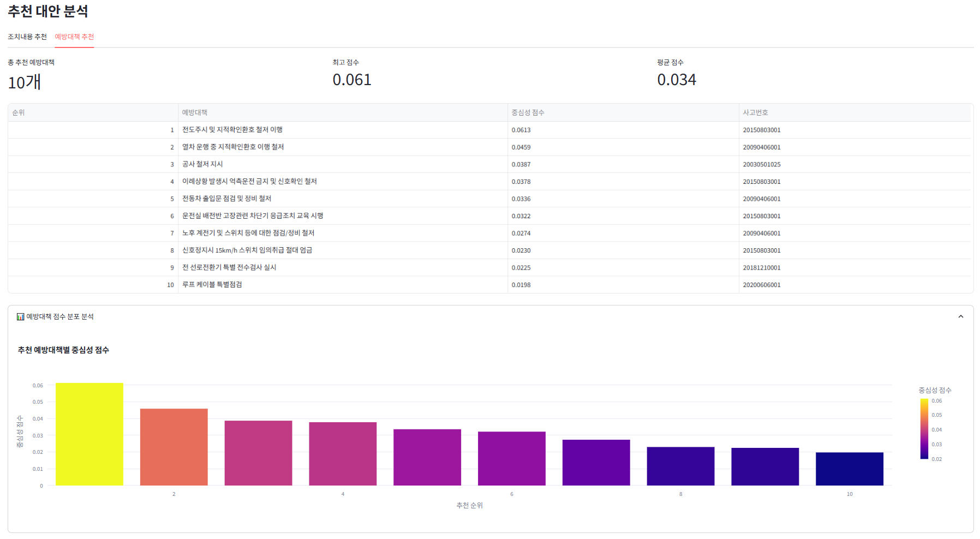Click the orange rank 2 bar
Screen dimensions: 980x539
[x=174, y=447]
